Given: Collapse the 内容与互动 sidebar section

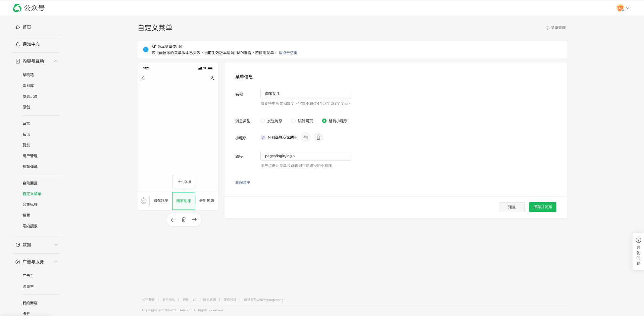Looking at the screenshot, I should 56,61.
